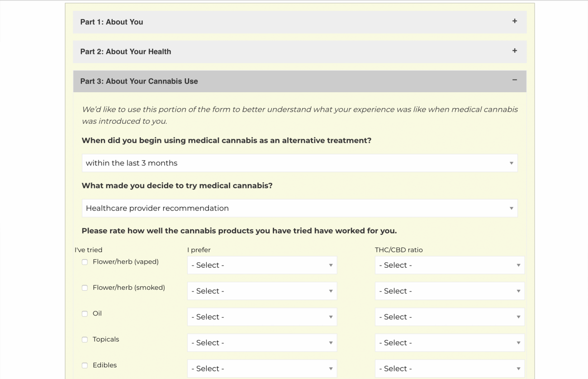
Task: Tick the Oil checkbox
Action: coord(85,314)
